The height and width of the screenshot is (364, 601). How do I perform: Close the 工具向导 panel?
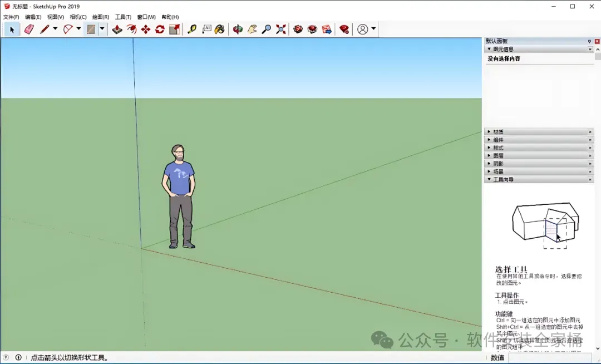(590, 179)
